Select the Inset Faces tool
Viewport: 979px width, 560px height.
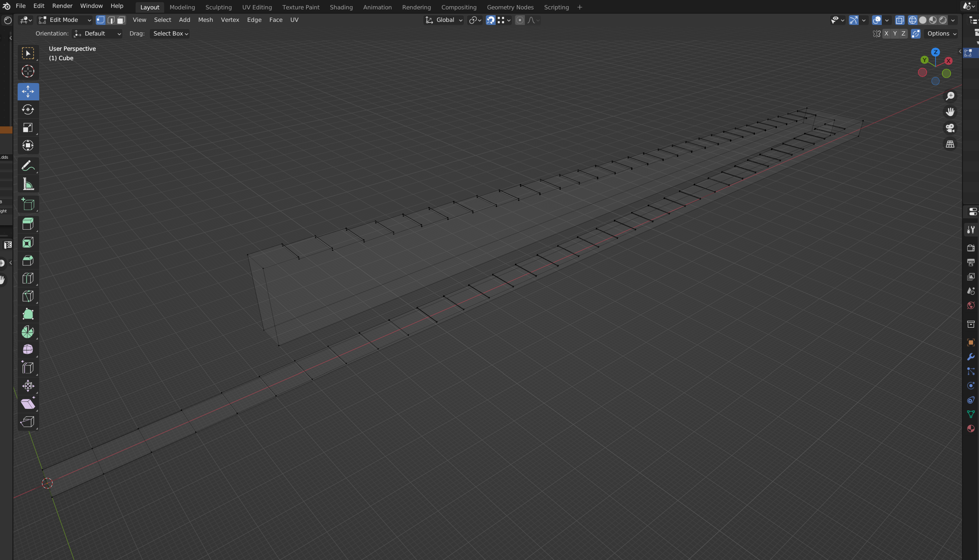(28, 242)
